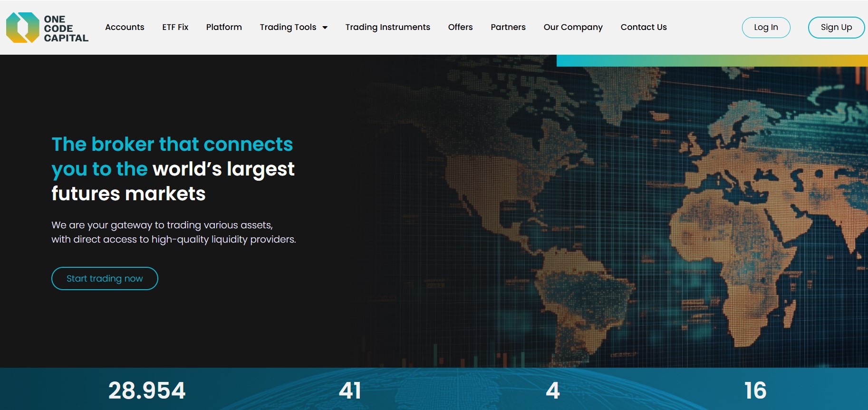Open the Accounts menu item
The height and width of the screenshot is (410, 868).
click(x=125, y=27)
